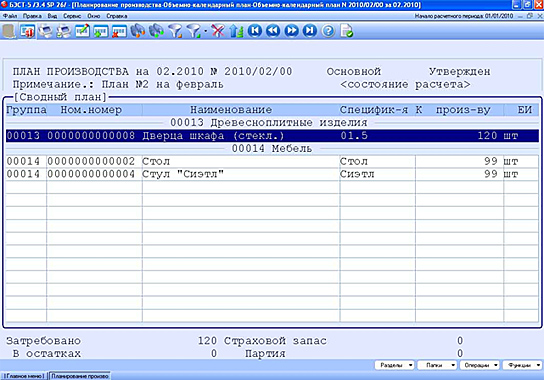Open the small arrow beside the green funnel
This screenshot has height=380, width=544.
click(x=205, y=31)
